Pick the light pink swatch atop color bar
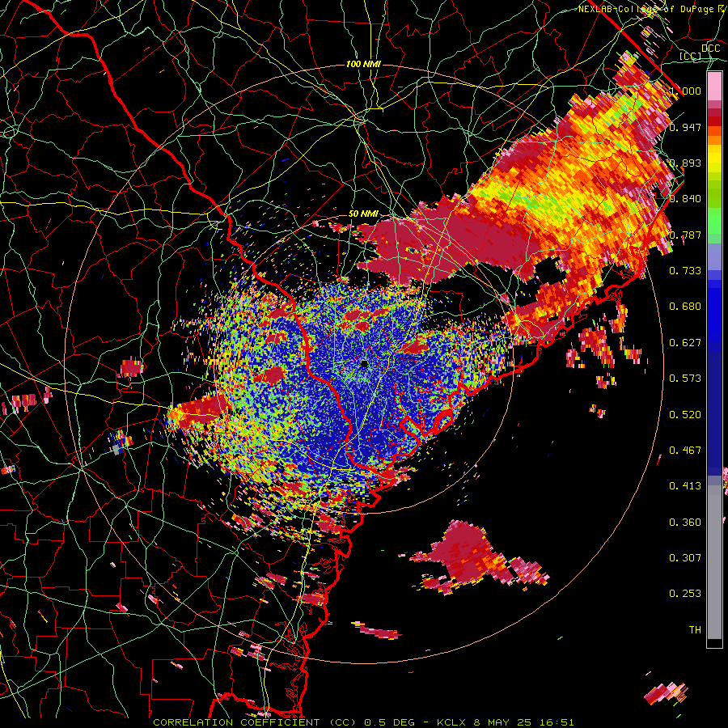728x728 pixels. pyautogui.click(x=714, y=87)
